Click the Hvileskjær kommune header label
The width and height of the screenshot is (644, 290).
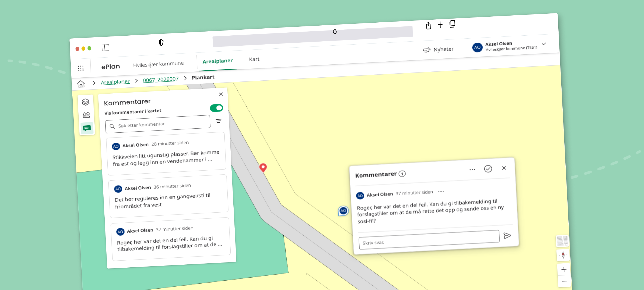point(158,64)
